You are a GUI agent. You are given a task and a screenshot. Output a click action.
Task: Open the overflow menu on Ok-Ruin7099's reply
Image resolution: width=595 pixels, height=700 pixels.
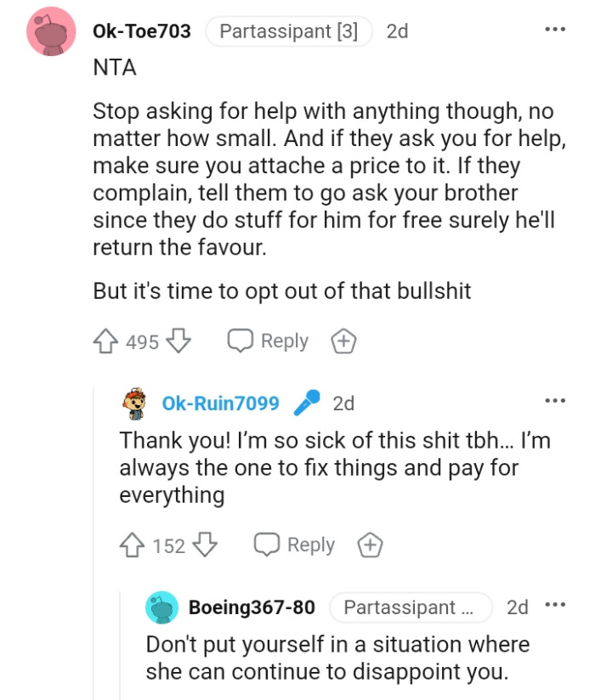coord(557,399)
